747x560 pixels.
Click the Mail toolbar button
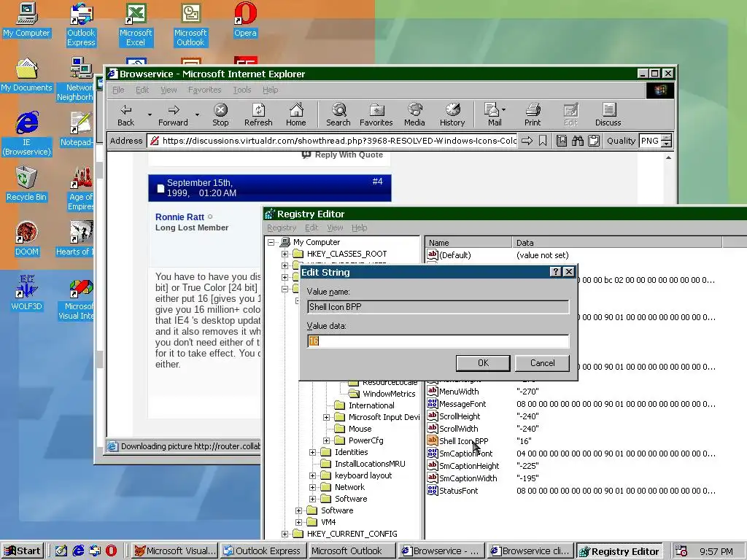pyautogui.click(x=494, y=115)
